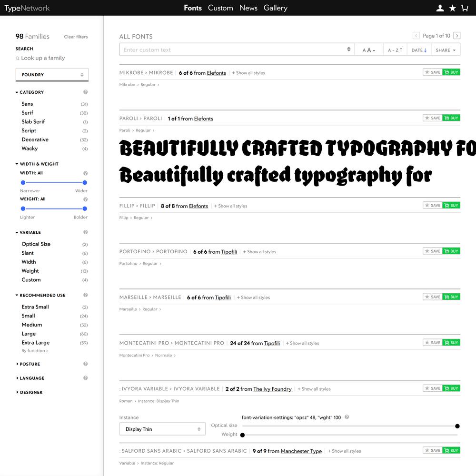Go to previous page arrow
This screenshot has height=476, width=476.
click(x=416, y=36)
